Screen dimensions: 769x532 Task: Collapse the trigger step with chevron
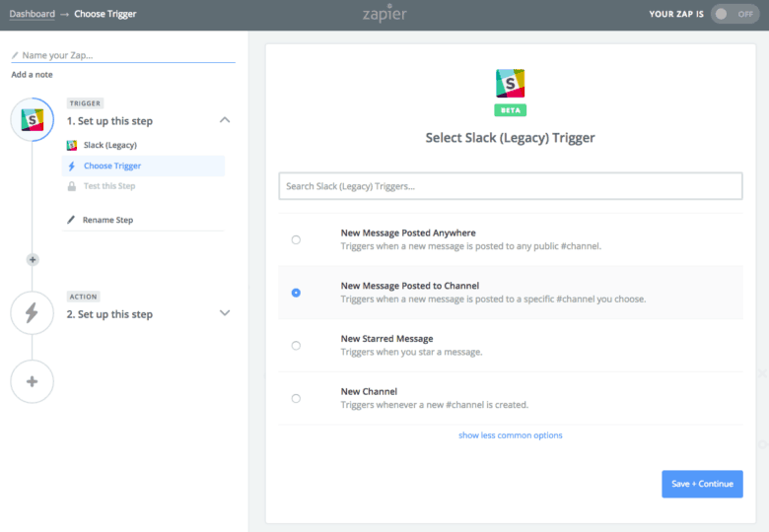(225, 120)
